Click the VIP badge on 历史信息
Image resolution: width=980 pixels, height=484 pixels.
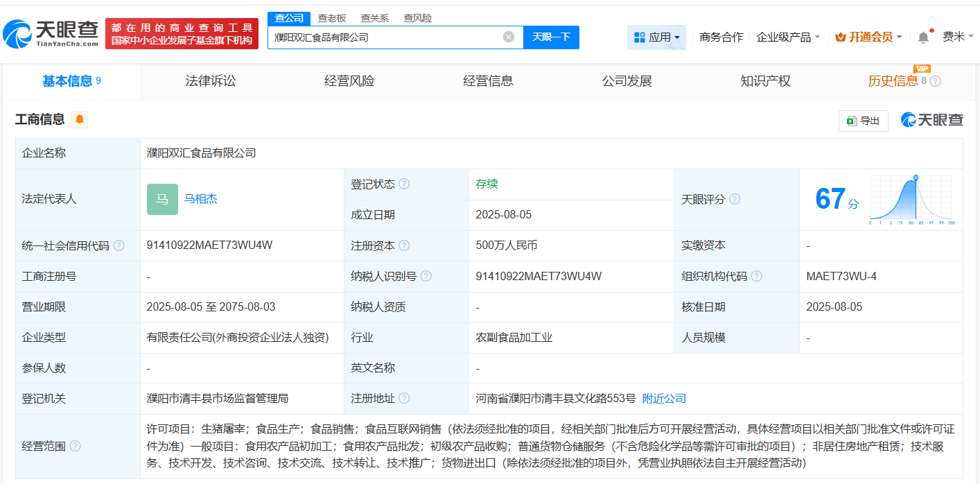coord(922,69)
